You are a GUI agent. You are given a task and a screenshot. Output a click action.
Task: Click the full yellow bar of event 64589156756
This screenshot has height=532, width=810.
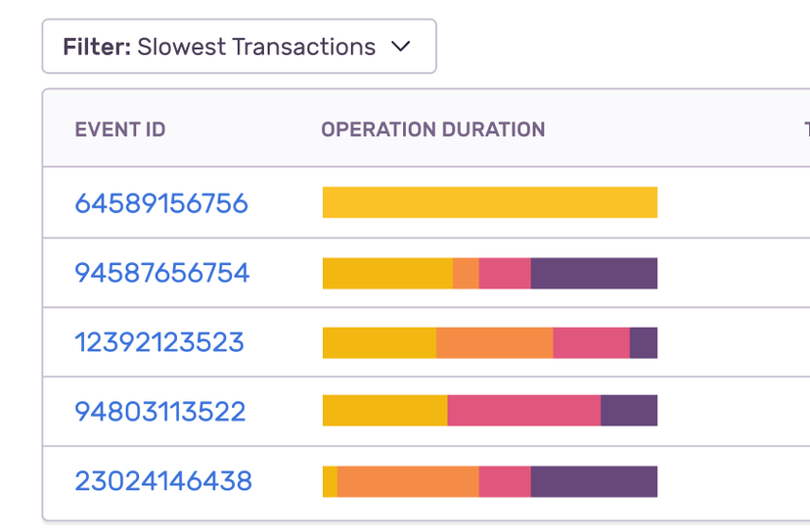click(x=489, y=202)
